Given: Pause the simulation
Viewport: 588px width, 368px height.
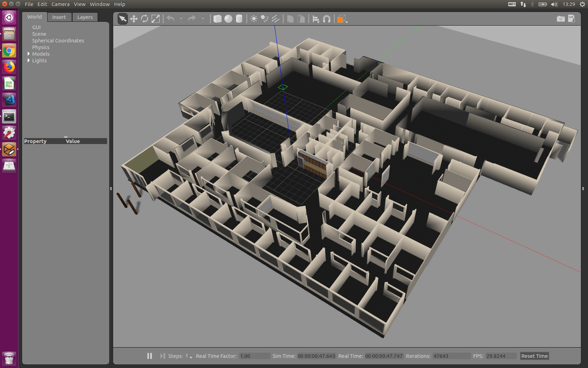Looking at the screenshot, I should pos(149,356).
